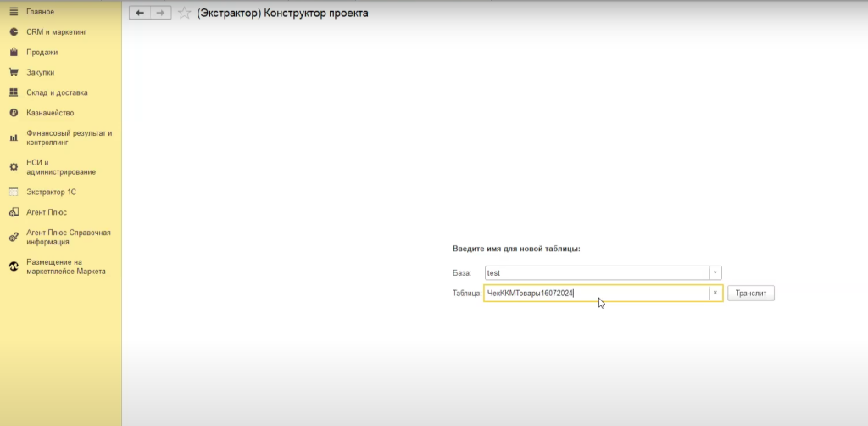Open the Размещение на маркетплейсе Маркета icon

(14, 266)
